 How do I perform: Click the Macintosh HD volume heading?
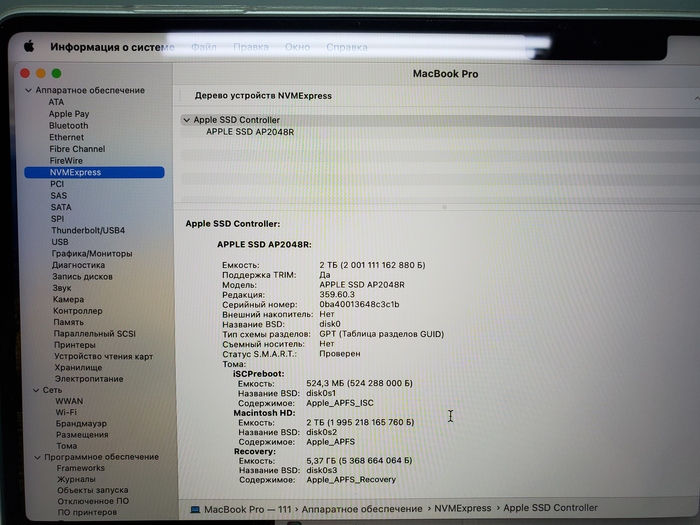264,413
